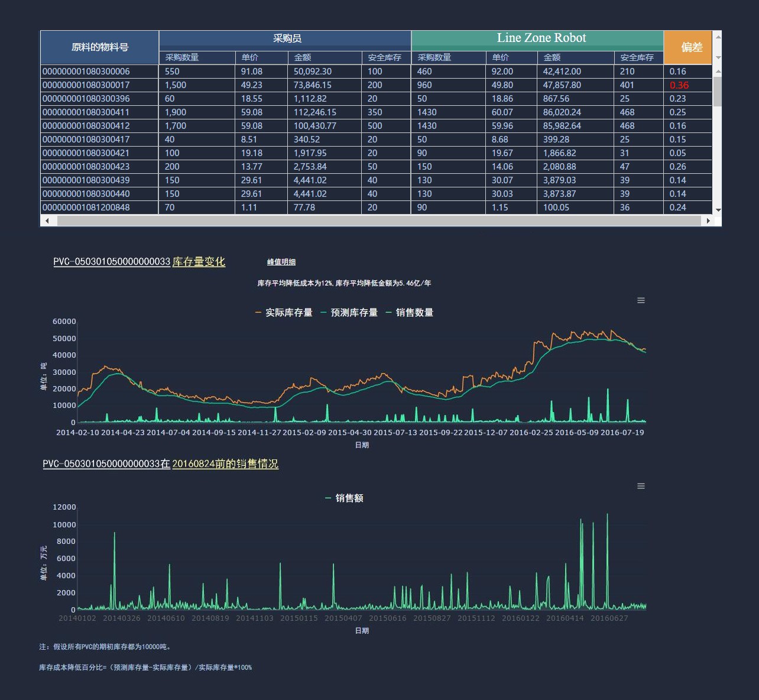759x700 pixels.
Task: Click robot amount 85,982.64
Action: click(x=562, y=126)
